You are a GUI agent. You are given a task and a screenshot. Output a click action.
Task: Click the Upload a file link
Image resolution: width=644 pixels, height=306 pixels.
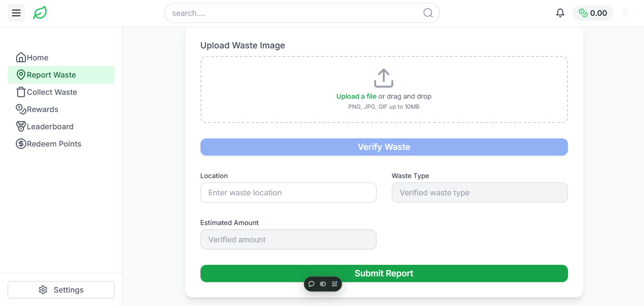[x=356, y=96]
